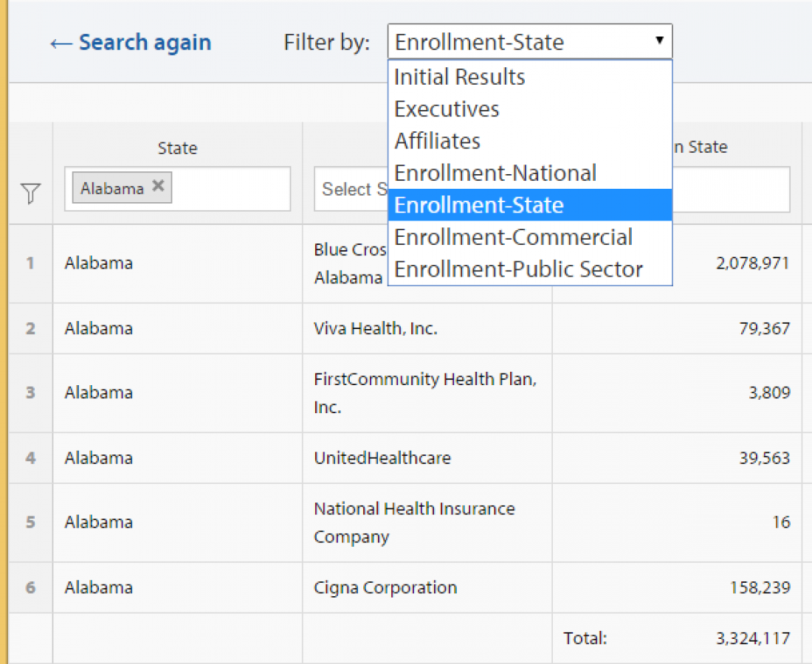Image resolution: width=812 pixels, height=664 pixels.
Task: Click the funnel filter icon
Action: (30, 193)
